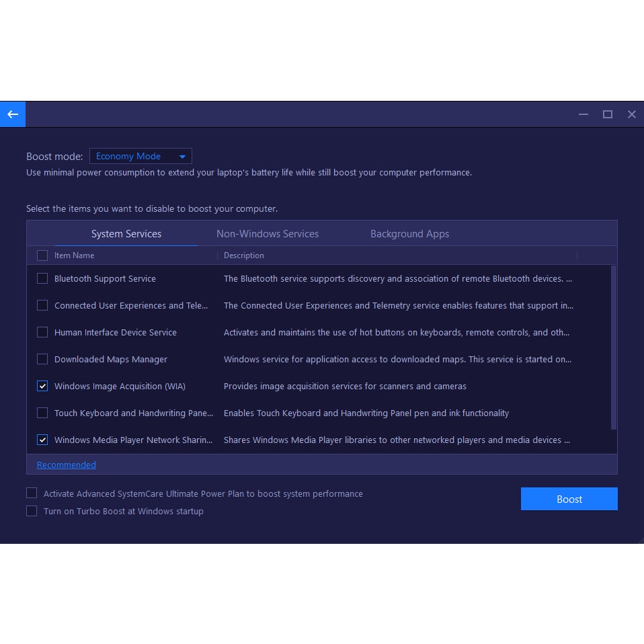Switch to Non-Windows Services tab
Viewport: 644px width, 644px height.
(x=268, y=234)
